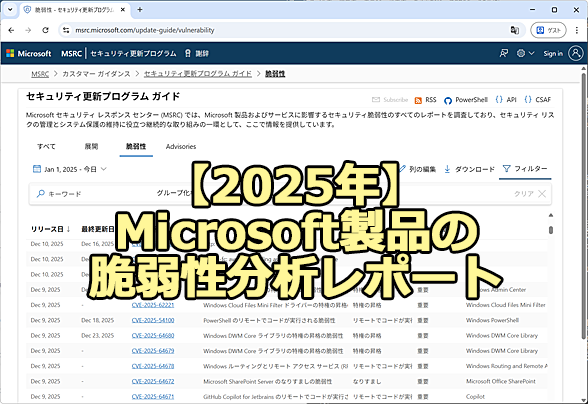The image size is (588, 404).
Task: Click the ダウンロード button
Action: (x=469, y=170)
